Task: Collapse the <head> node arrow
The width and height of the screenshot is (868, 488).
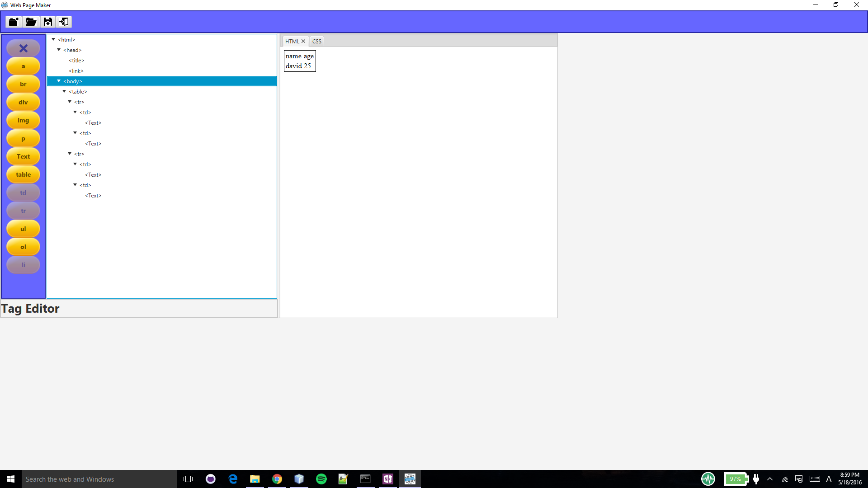Action: [59, 50]
